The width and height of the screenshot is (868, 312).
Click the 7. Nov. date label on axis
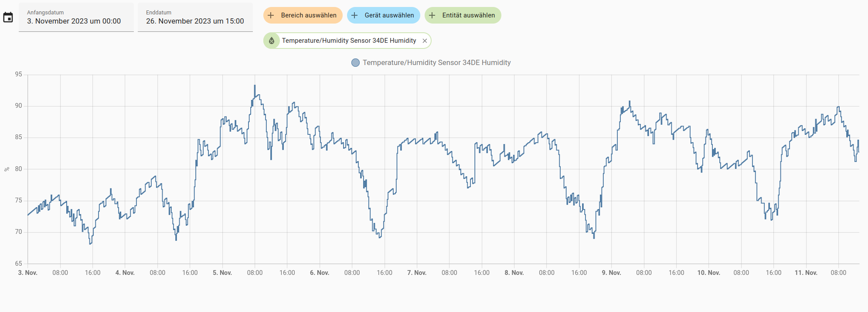[x=417, y=273]
